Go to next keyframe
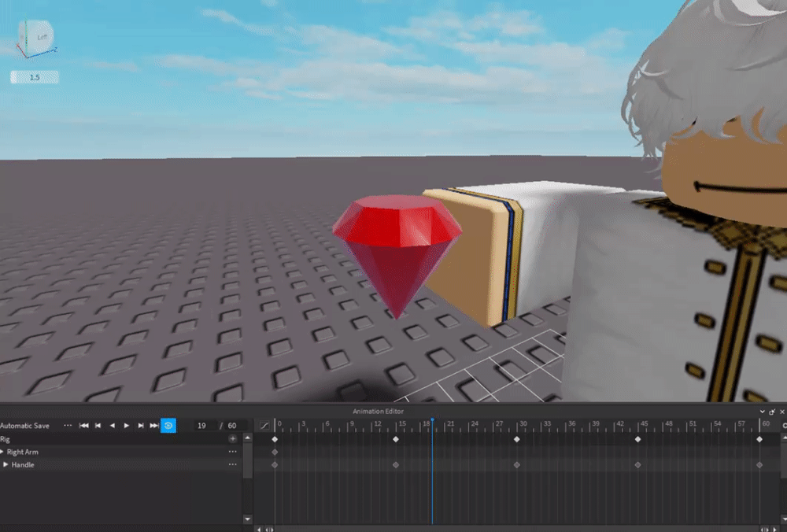The image size is (787, 532). click(x=141, y=426)
